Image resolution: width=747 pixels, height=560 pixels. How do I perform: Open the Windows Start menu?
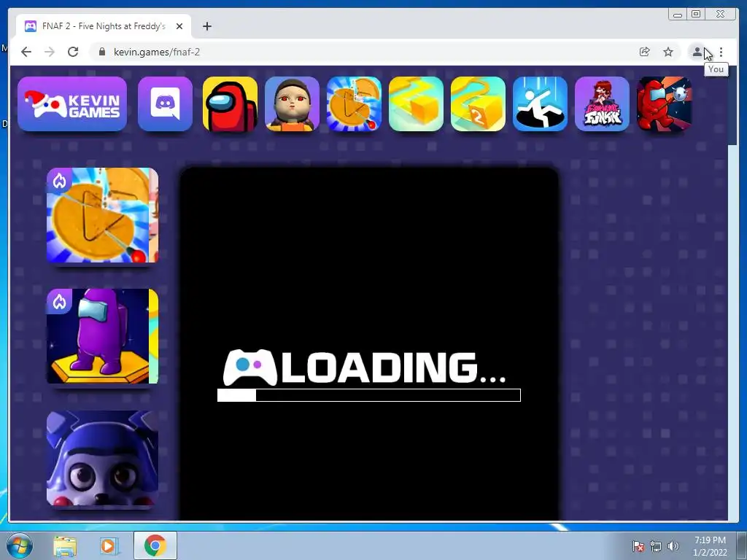tap(18, 545)
